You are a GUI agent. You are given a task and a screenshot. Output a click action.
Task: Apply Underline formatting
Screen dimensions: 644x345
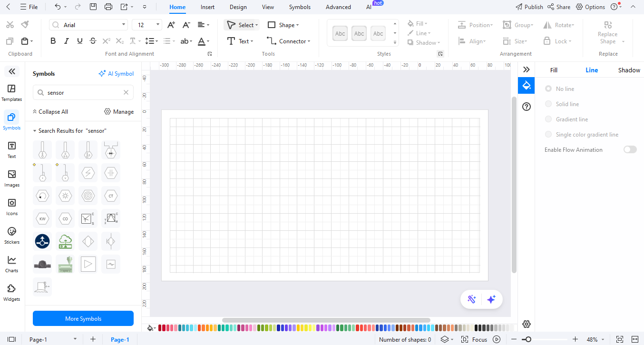click(79, 41)
